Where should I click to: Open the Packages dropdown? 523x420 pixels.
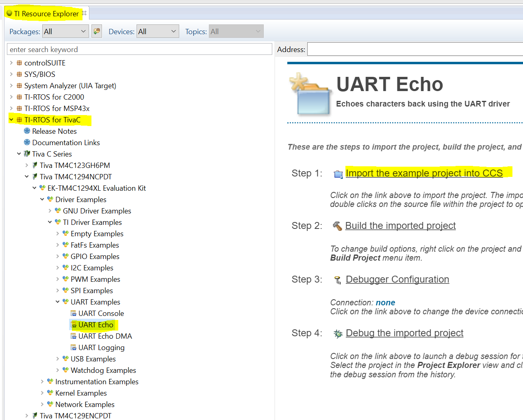pos(65,31)
